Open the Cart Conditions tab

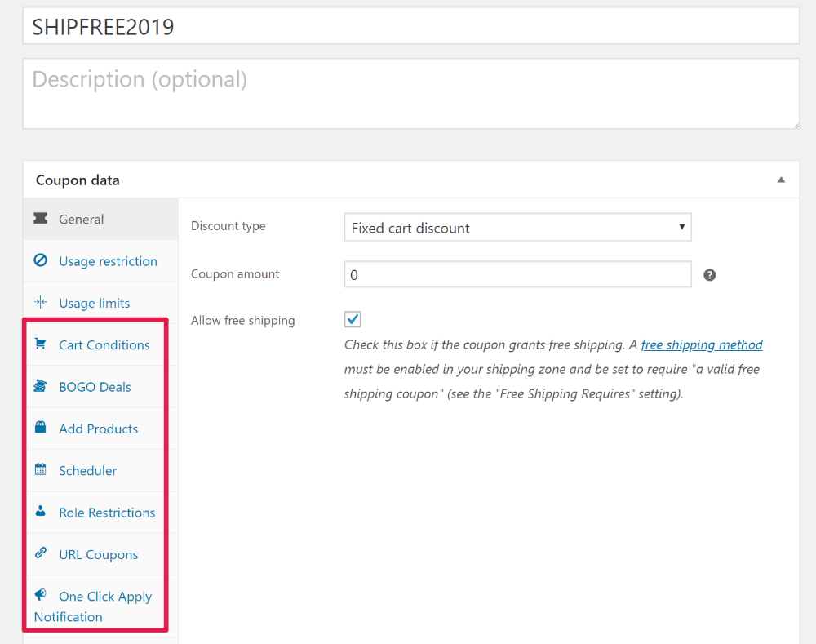pyautogui.click(x=101, y=344)
